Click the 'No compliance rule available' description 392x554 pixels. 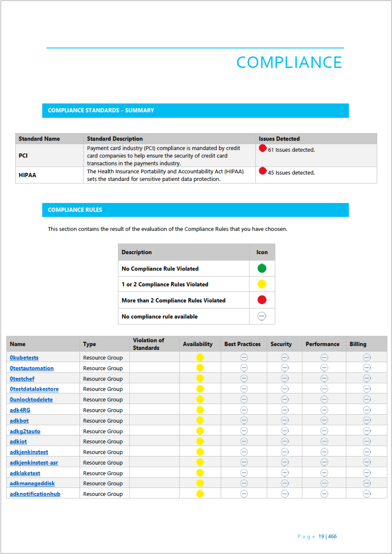[160, 317]
